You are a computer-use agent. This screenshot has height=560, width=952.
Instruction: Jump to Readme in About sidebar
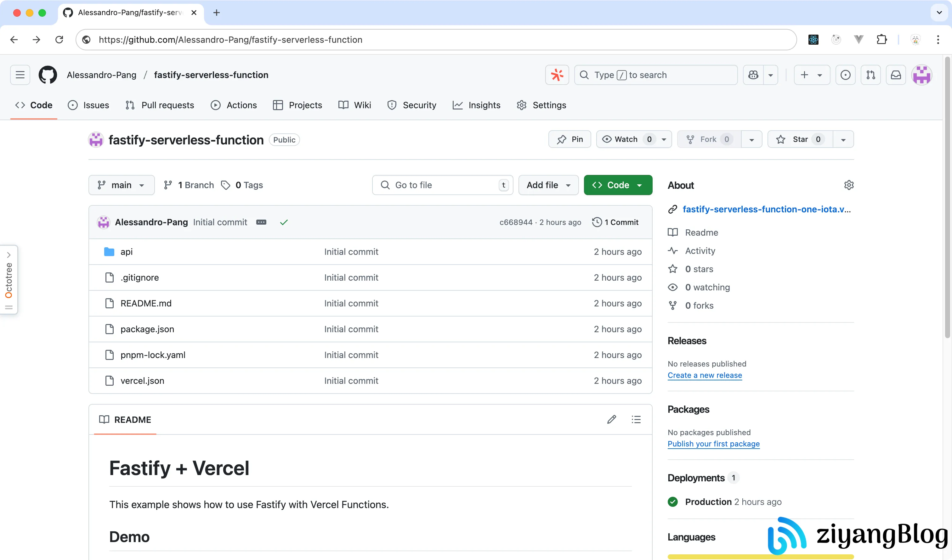tap(701, 232)
